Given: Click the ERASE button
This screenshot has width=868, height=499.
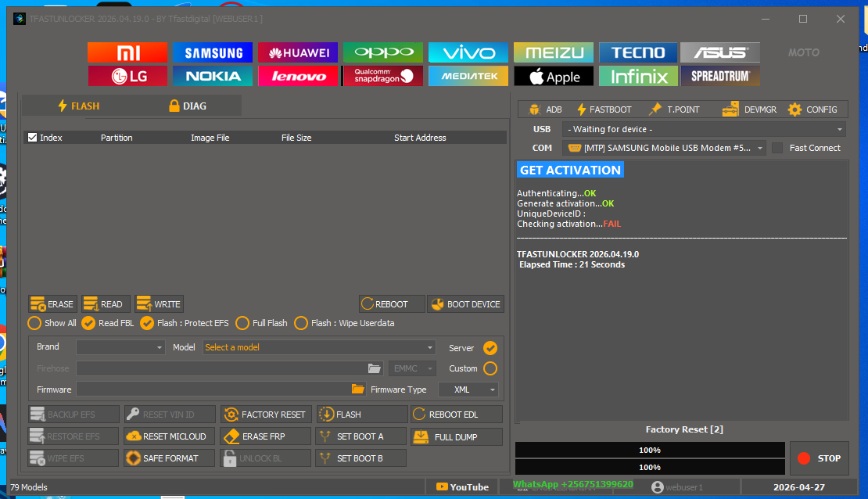Looking at the screenshot, I should point(52,304).
